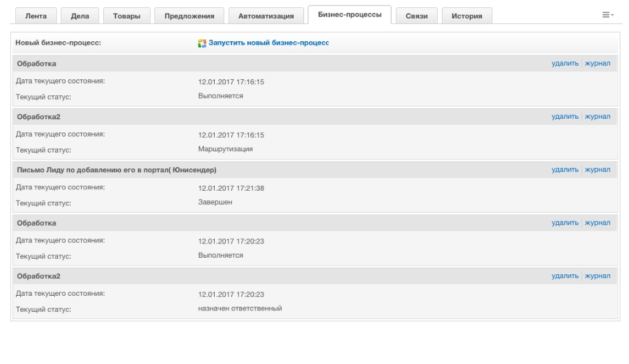Select the Предложения tab
Viewport: 629px width, 364px height.
[x=189, y=17]
